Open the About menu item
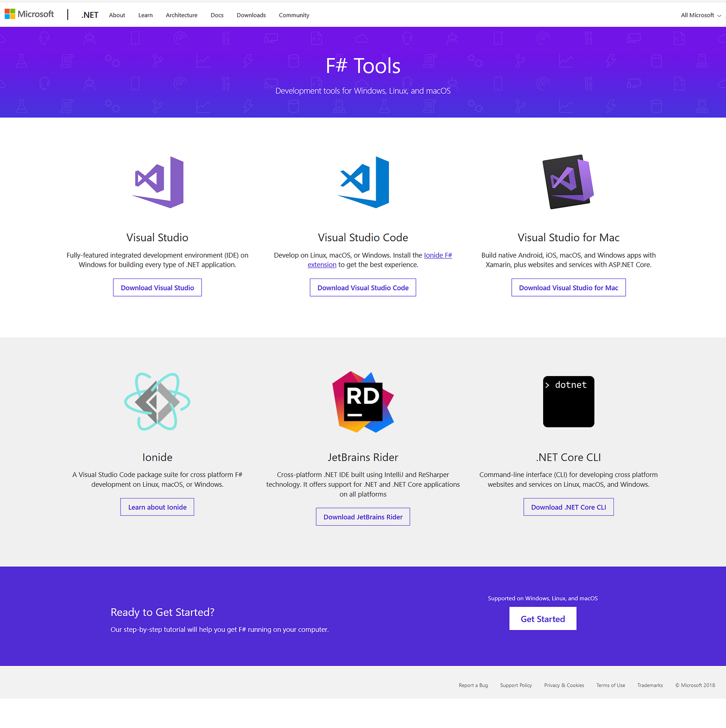This screenshot has height=728, width=726. click(117, 15)
